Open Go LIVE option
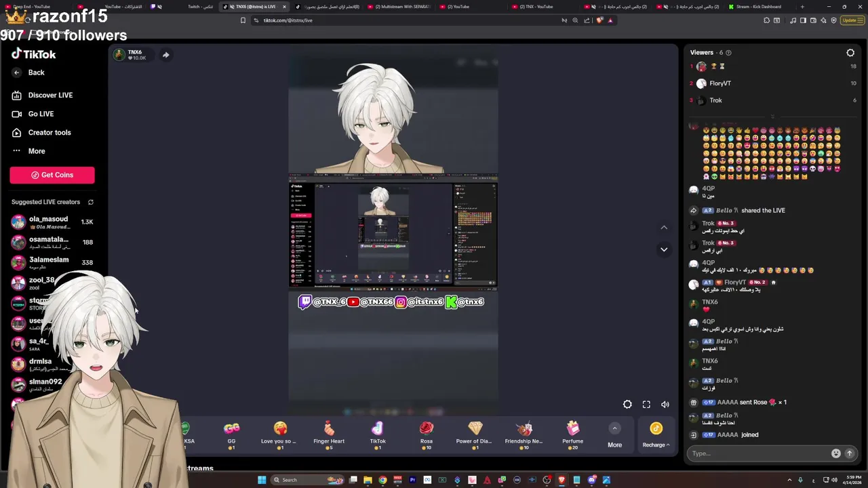This screenshot has height=488, width=868. tap(33, 114)
